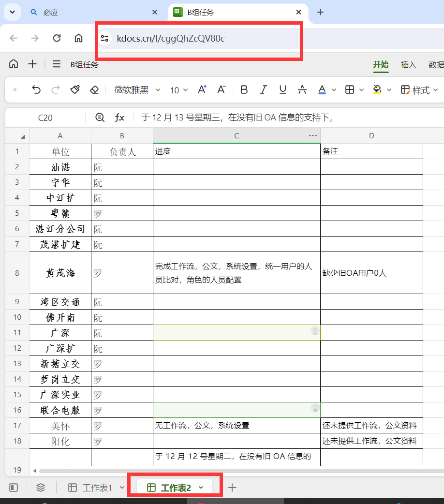
Task: Go to the Kdocs home icon
Action: pos(14,64)
